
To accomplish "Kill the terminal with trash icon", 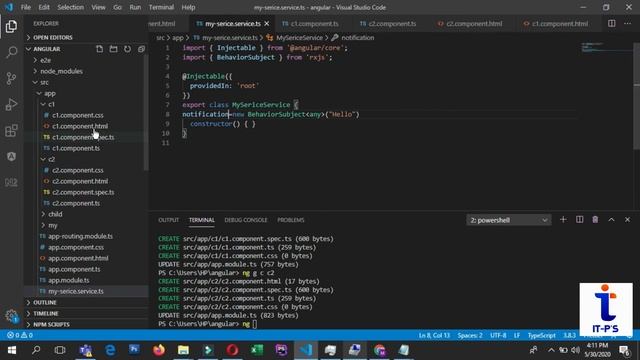I will point(595,220).
